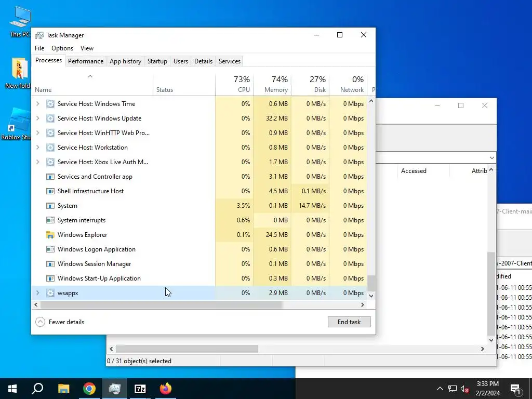
Task: Select the Windows Explorer process row
Action: point(200,235)
